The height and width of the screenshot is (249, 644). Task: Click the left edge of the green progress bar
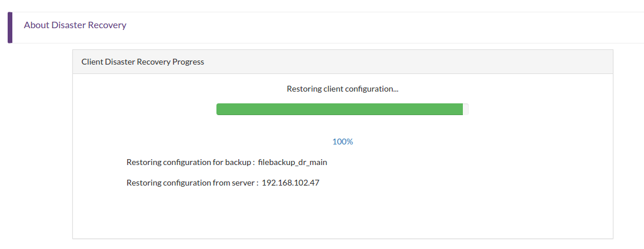[218, 109]
